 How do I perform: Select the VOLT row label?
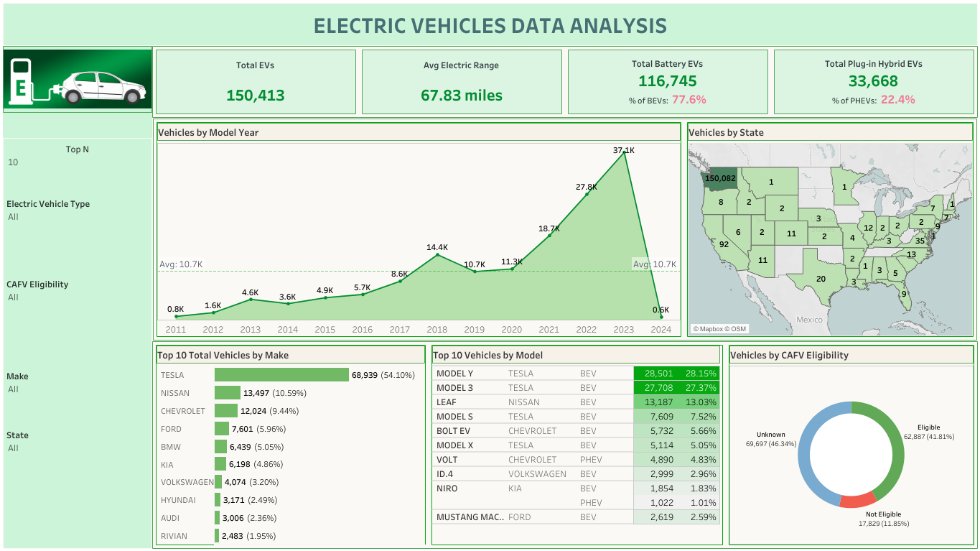pyautogui.click(x=448, y=460)
